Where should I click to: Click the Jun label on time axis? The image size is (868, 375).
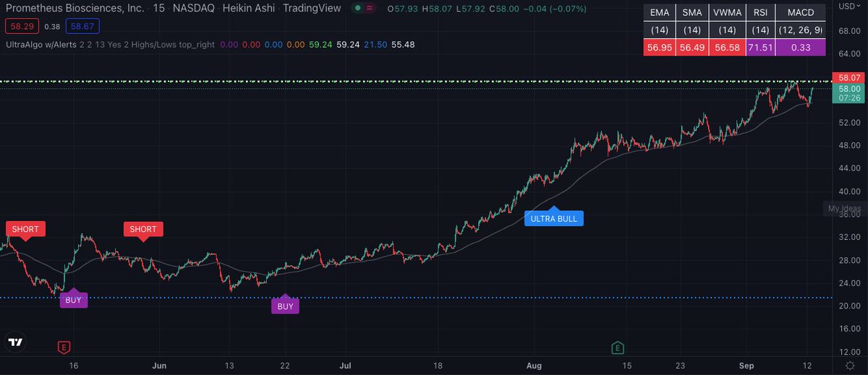[x=160, y=366]
